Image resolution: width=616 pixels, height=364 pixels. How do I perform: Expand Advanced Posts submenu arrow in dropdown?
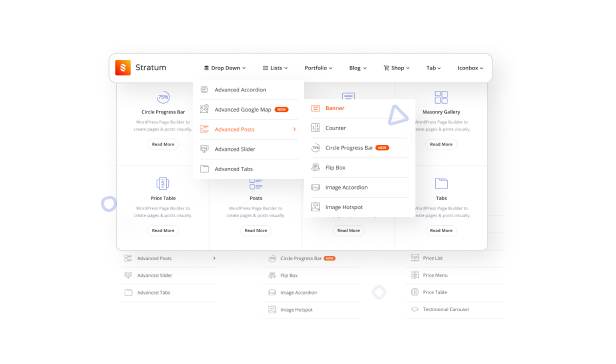(x=294, y=129)
